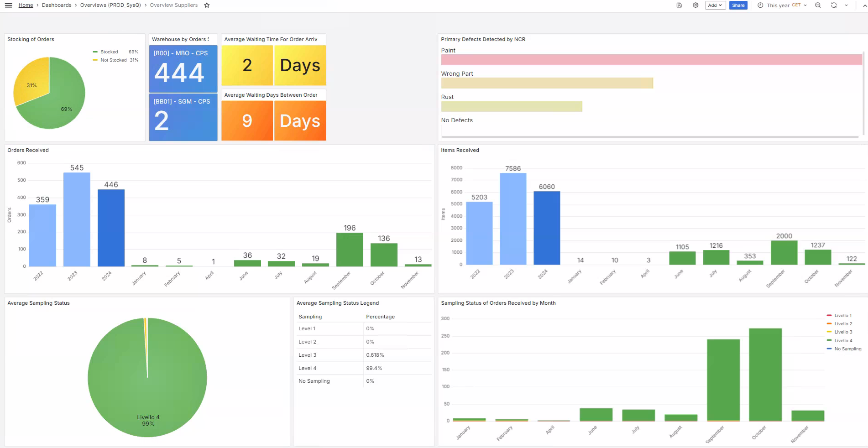
Task: Open the Overviews (PROD_SysQ) breadcrumb
Action: coord(110,5)
